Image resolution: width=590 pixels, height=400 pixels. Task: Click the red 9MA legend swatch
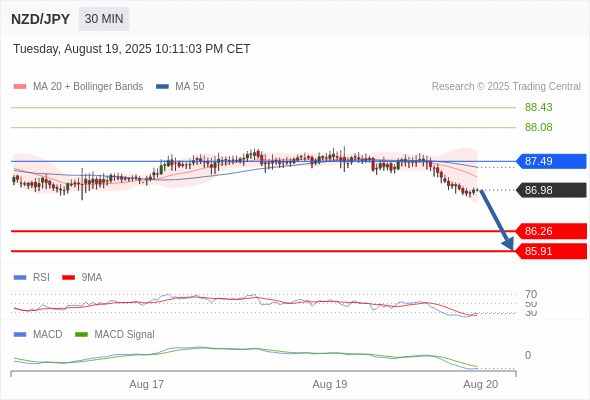68,278
